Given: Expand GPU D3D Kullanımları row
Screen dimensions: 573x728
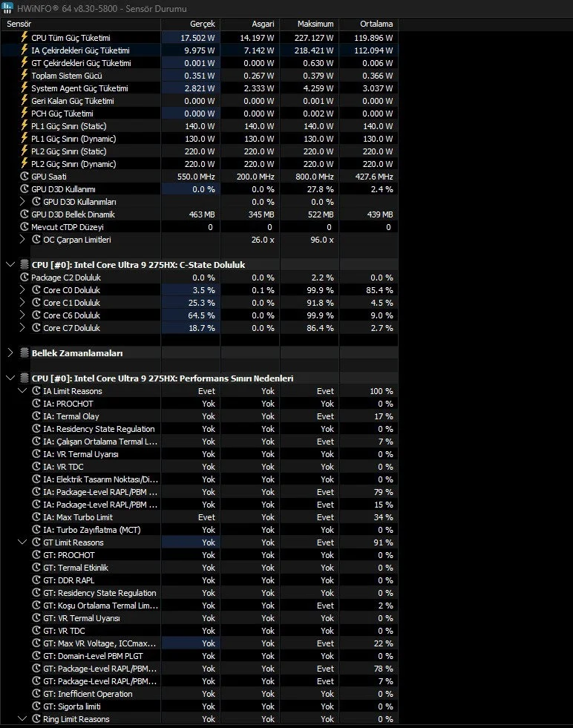Looking at the screenshot, I should click(22, 202).
